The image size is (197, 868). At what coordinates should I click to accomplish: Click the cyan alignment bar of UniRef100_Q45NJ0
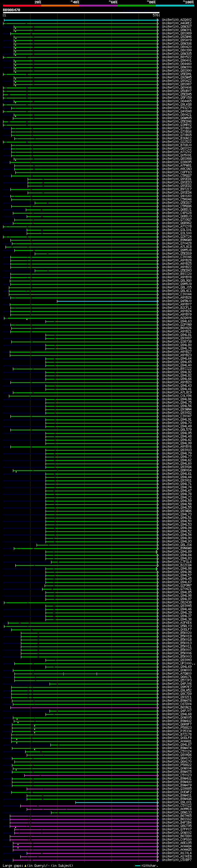[107, 301]
